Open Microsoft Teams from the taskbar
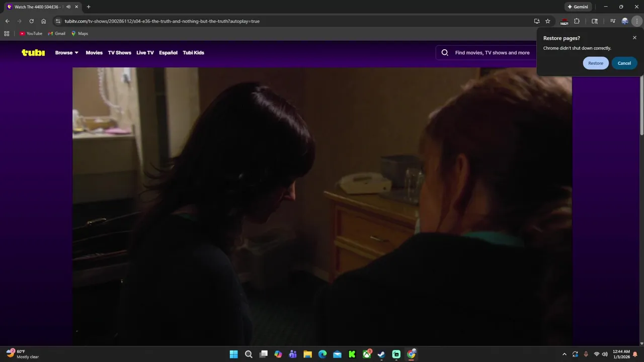 [x=293, y=354]
